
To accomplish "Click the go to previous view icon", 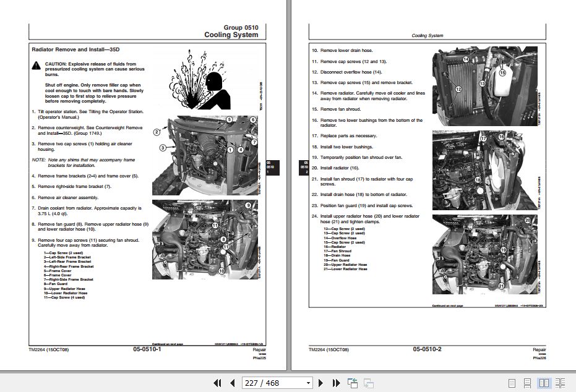I will coord(353,383).
